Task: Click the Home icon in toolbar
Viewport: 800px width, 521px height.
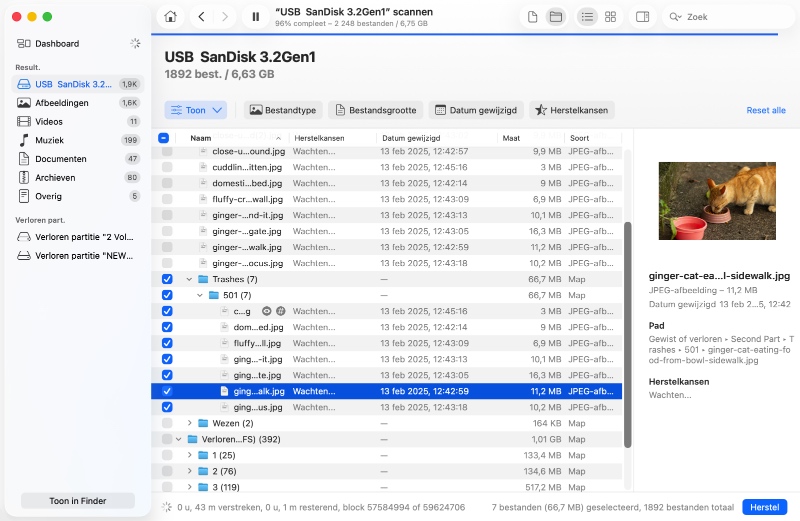Action: [x=172, y=17]
